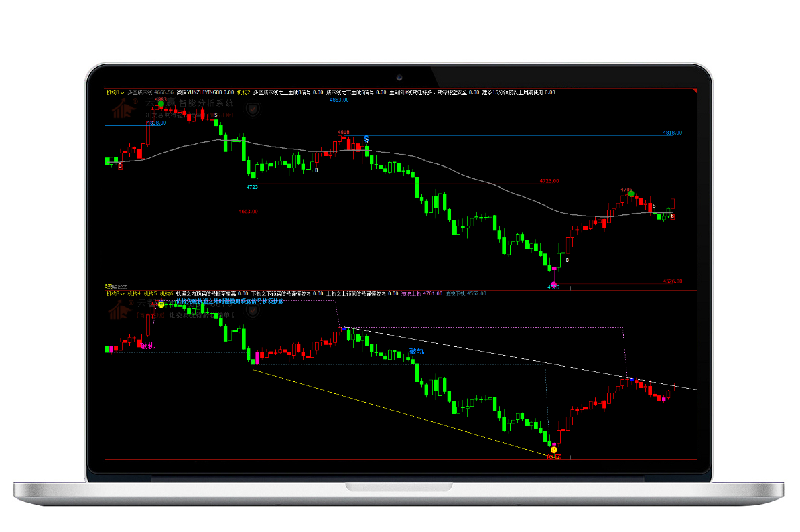Open the 机构1 indicator dropdown arrow
The height and width of the screenshot is (532, 800).
[x=122, y=93]
